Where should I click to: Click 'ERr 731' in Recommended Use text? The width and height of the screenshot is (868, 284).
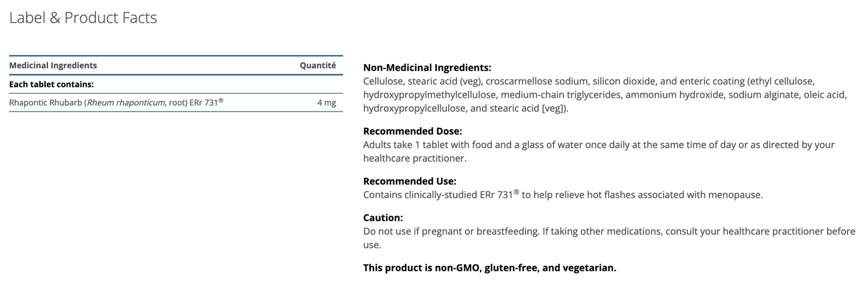496,195
